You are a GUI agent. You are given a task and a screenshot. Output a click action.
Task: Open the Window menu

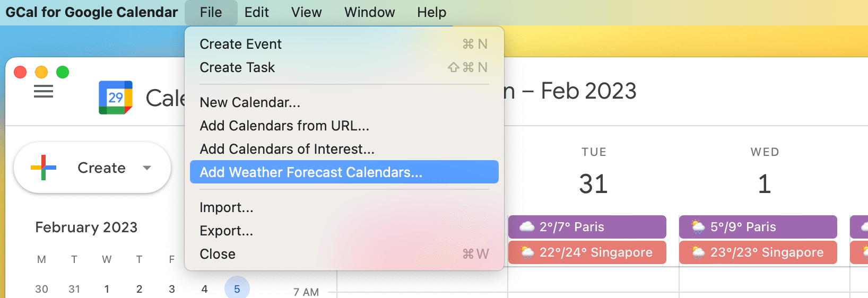pyautogui.click(x=370, y=12)
